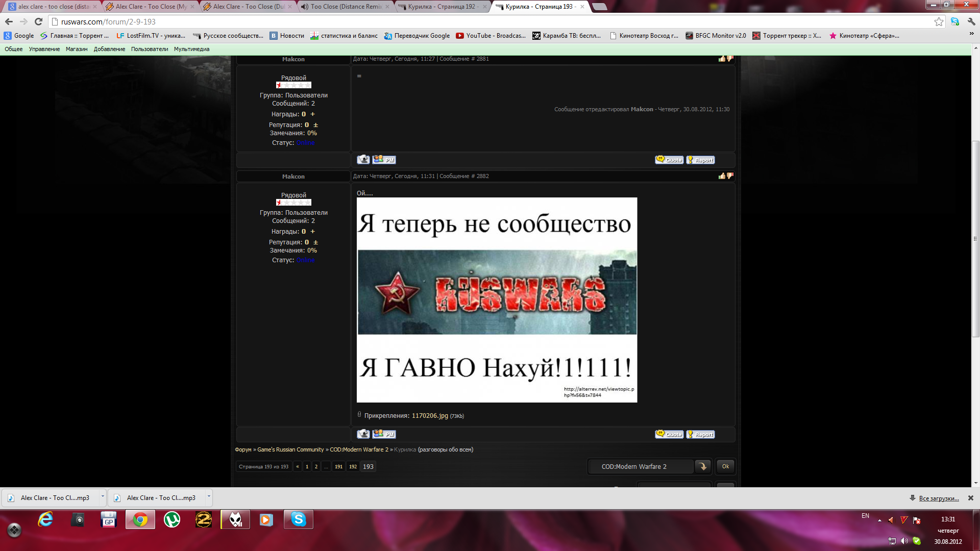Open the BFGC Monitor v2.0 bookmark
Viewport: 980px width, 551px height.
coord(716,36)
